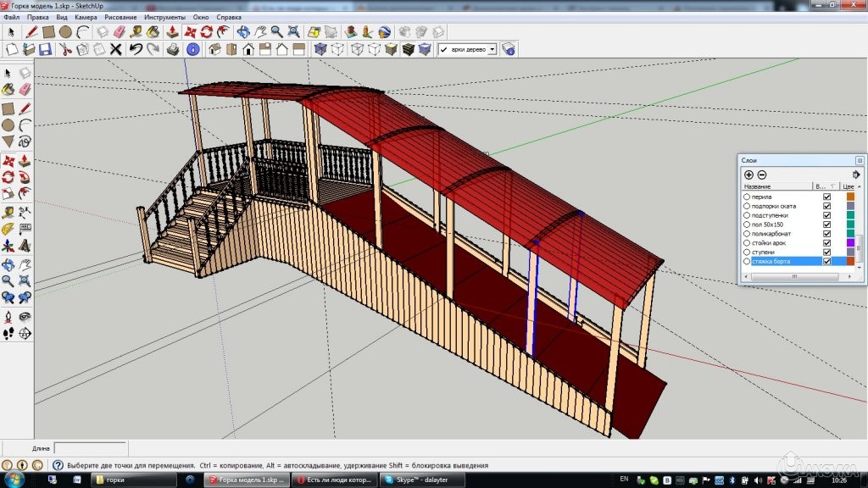This screenshot has height=488, width=868.
Task: Select the Tape Measure tool
Action: coord(8,212)
